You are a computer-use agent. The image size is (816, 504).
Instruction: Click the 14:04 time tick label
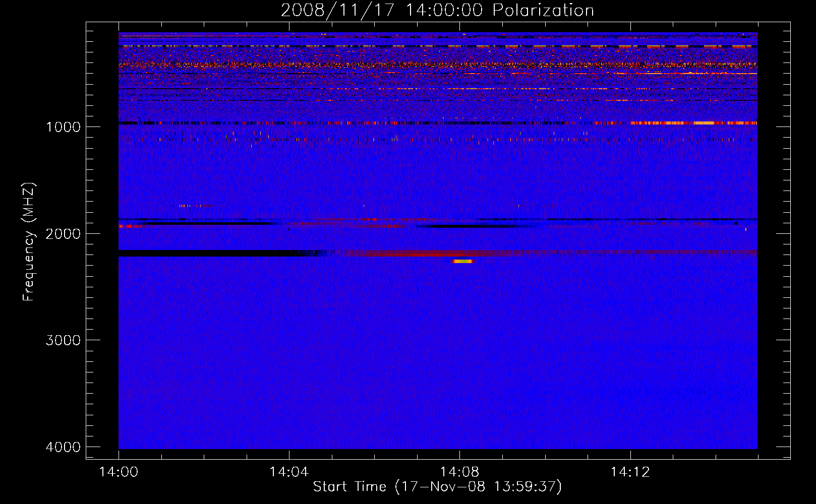[x=289, y=472]
